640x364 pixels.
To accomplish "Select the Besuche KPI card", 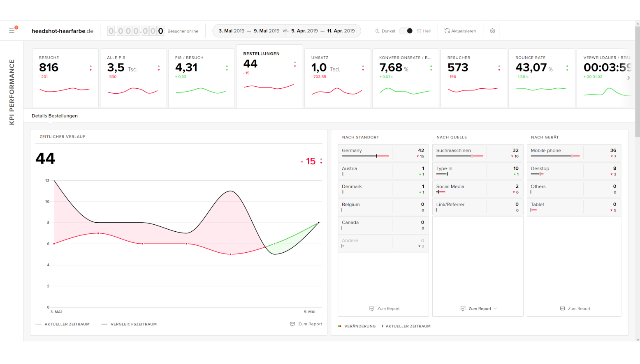I will (x=65, y=78).
